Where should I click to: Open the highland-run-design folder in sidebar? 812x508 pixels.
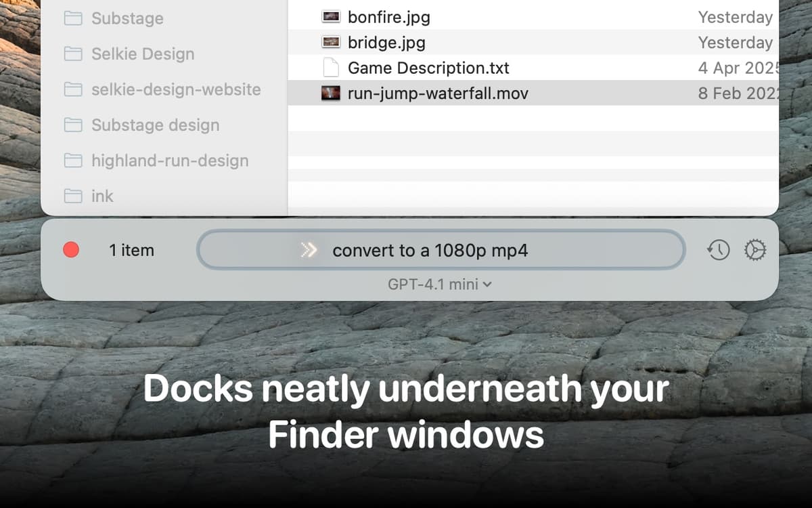click(170, 161)
